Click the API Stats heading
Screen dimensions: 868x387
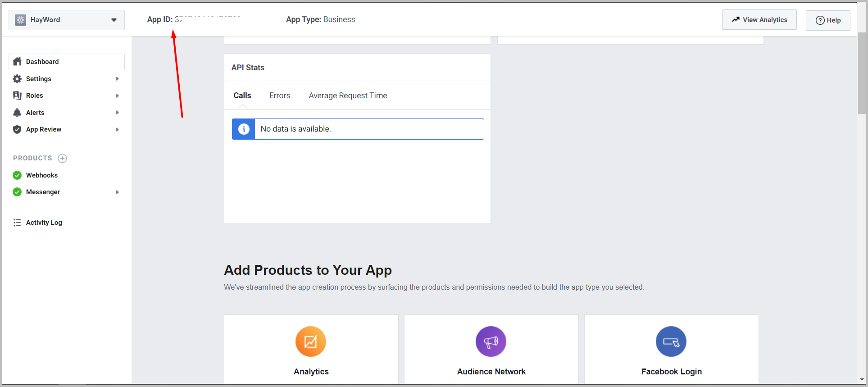(x=248, y=68)
